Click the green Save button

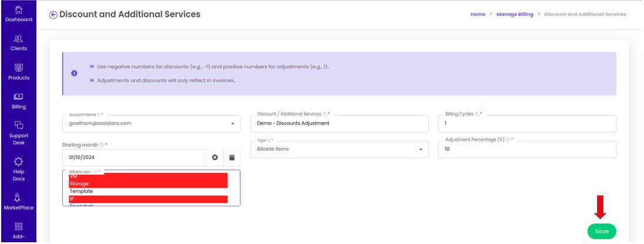pyautogui.click(x=602, y=231)
